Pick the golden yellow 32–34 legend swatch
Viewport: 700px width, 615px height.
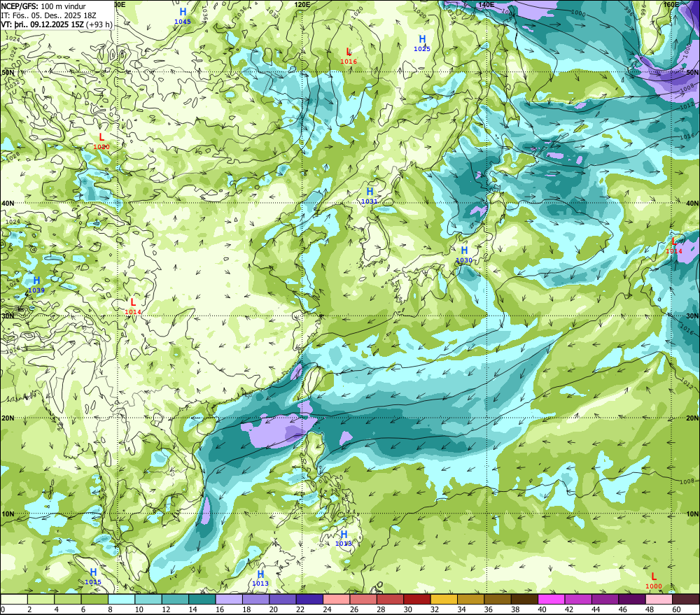click(444, 599)
